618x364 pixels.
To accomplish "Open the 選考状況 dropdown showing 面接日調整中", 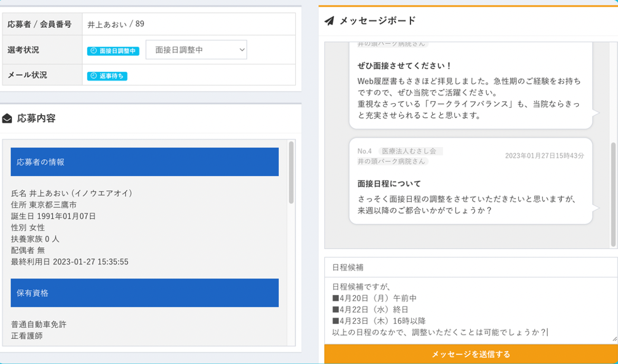I will point(196,50).
